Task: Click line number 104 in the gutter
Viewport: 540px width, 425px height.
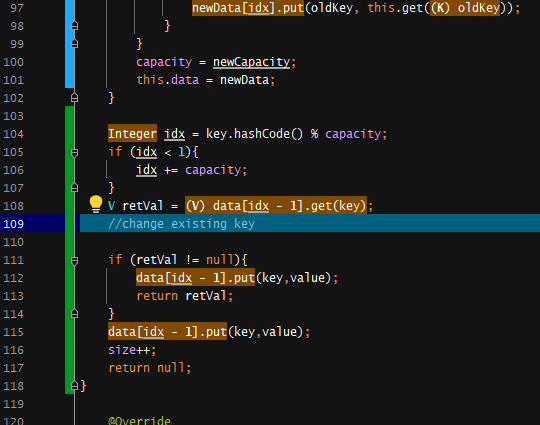Action: (13, 134)
